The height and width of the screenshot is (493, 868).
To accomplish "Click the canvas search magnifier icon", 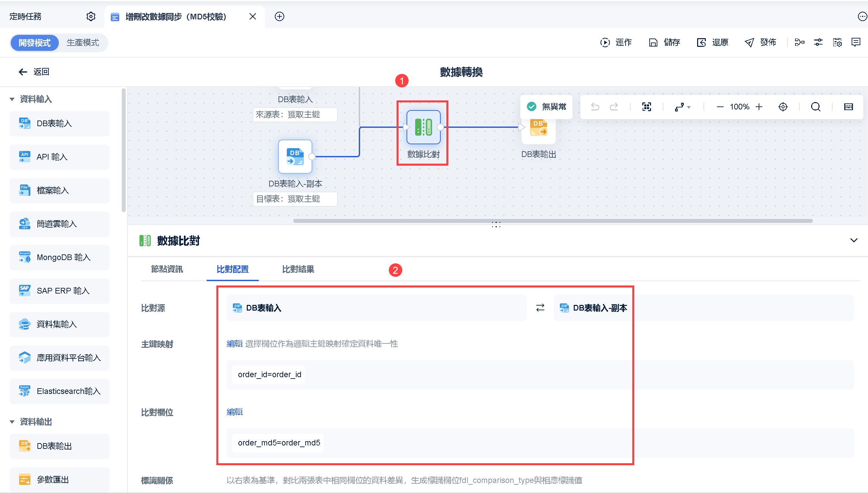I will coord(816,107).
